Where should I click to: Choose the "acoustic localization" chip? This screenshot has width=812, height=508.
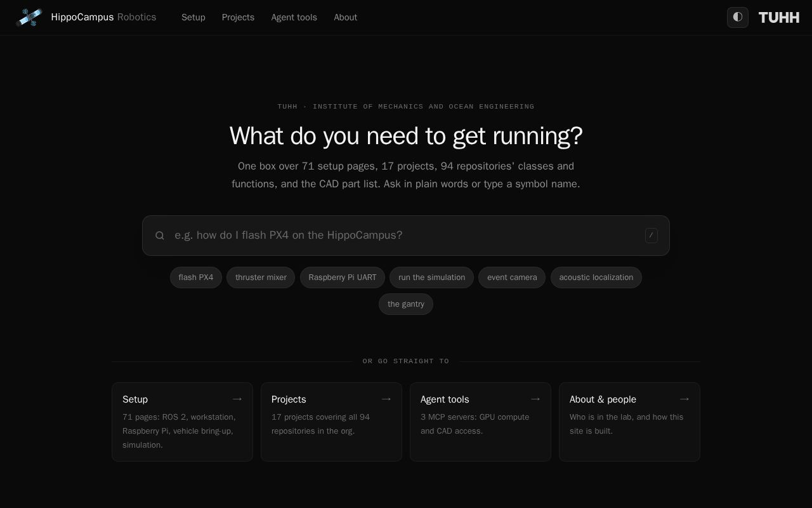coord(596,277)
